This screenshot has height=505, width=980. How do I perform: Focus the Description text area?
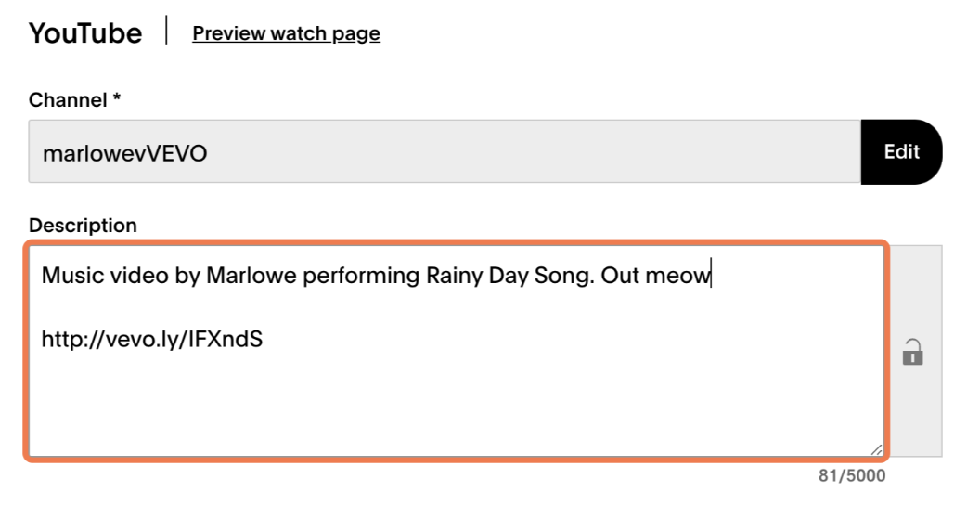(x=457, y=351)
